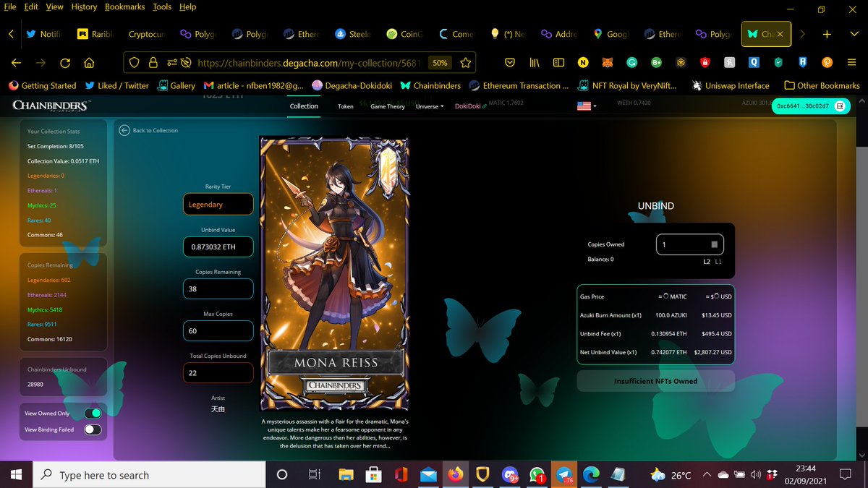Open MetaMask fox extension

tap(608, 63)
